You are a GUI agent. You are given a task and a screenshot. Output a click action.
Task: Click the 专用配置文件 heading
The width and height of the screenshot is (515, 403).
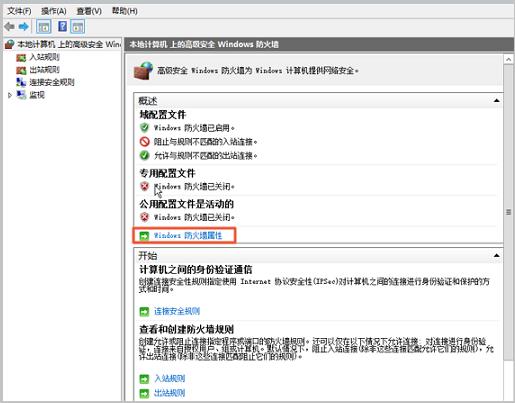[167, 173]
